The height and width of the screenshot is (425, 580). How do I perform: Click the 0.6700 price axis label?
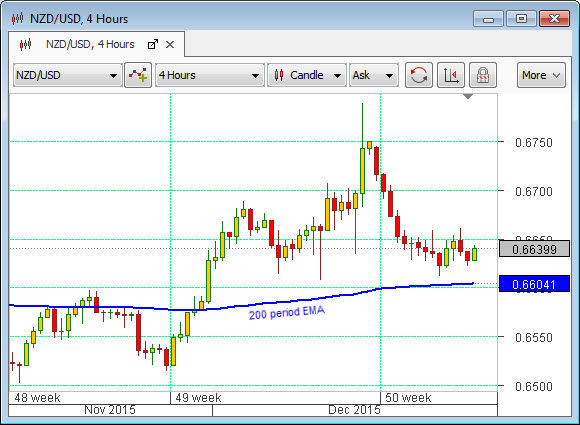(x=534, y=192)
